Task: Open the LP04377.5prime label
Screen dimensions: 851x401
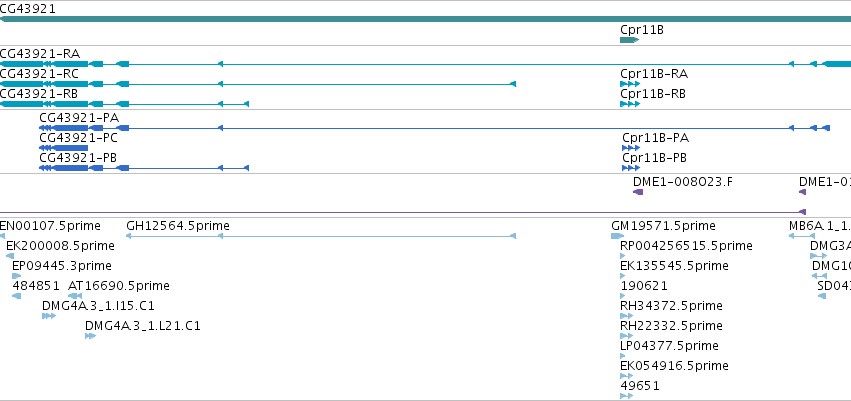Action: 670,346
